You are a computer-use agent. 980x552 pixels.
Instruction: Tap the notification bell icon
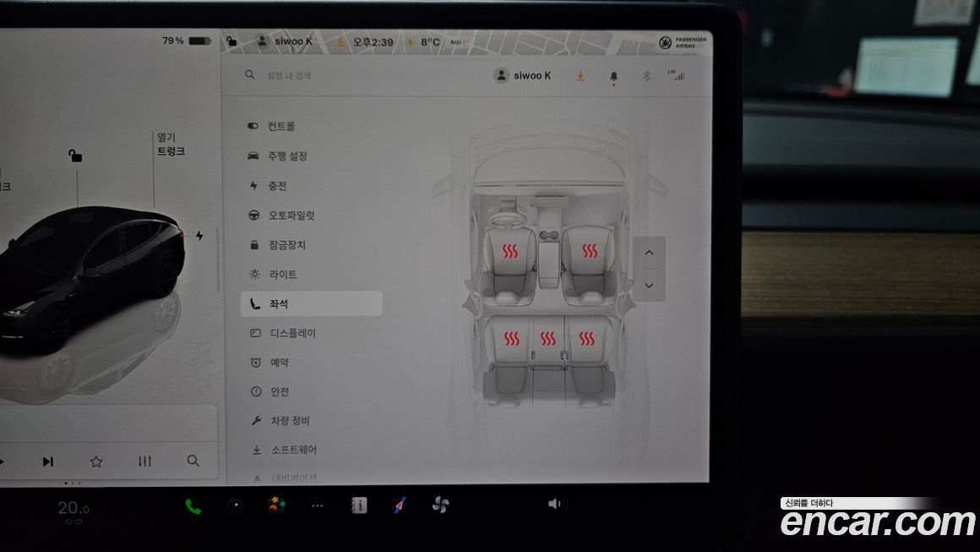click(x=613, y=76)
